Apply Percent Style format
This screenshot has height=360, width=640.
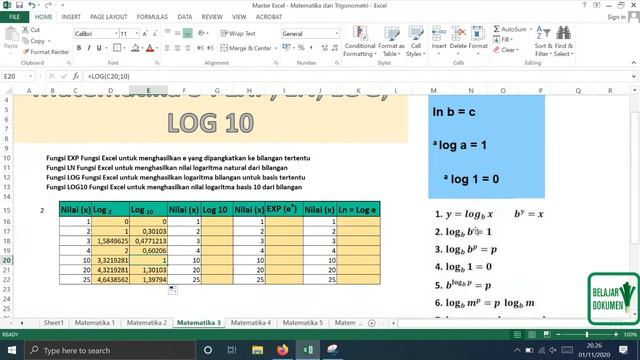click(x=301, y=48)
